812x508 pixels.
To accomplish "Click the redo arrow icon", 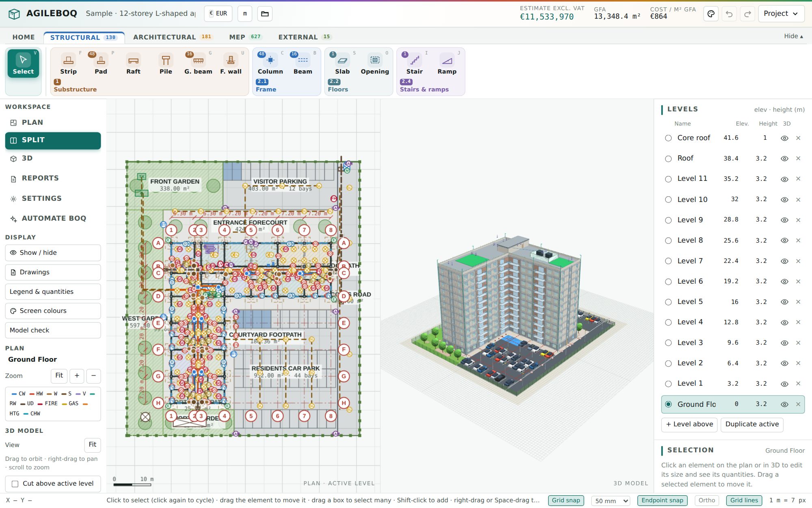I will point(747,14).
